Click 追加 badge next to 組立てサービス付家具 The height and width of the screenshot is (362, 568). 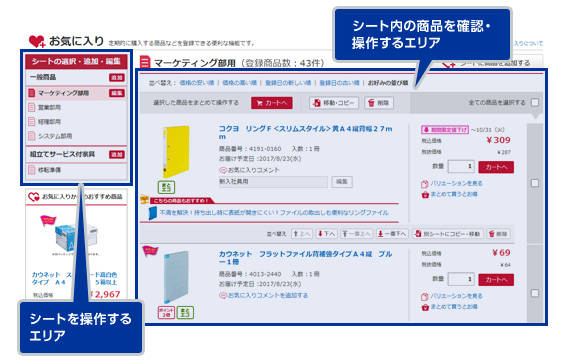tap(117, 155)
